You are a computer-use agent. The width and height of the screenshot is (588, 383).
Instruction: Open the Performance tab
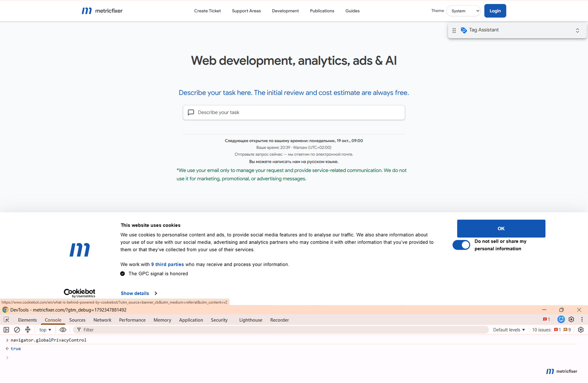pos(132,320)
